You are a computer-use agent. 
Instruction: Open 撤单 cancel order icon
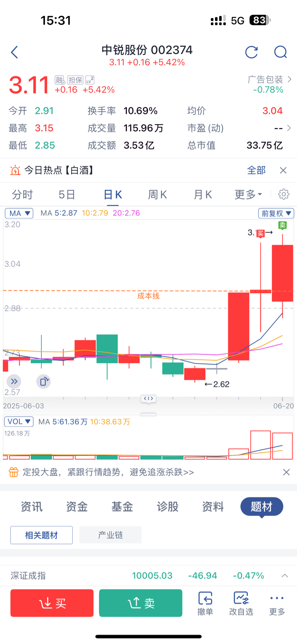click(x=205, y=603)
